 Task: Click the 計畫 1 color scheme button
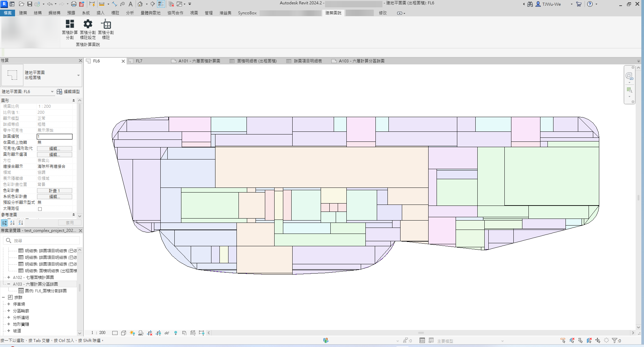tap(54, 191)
